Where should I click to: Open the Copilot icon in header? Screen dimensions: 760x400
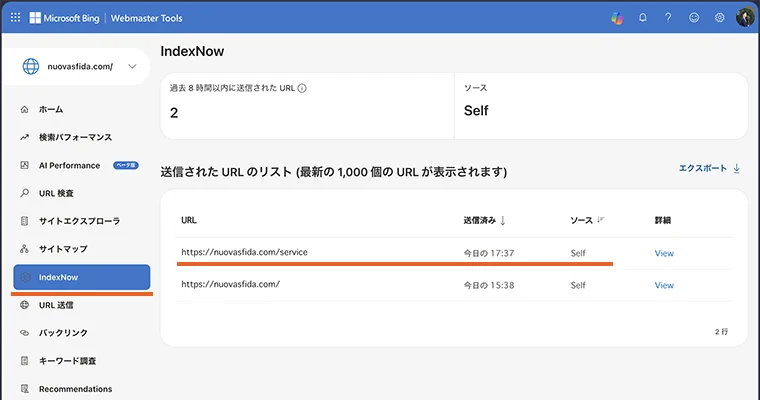pos(617,18)
